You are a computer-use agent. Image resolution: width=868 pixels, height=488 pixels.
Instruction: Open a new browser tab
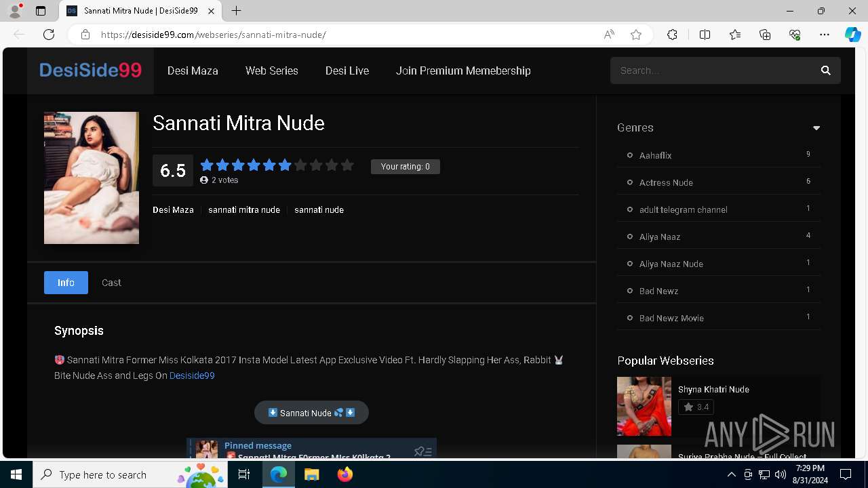(236, 11)
